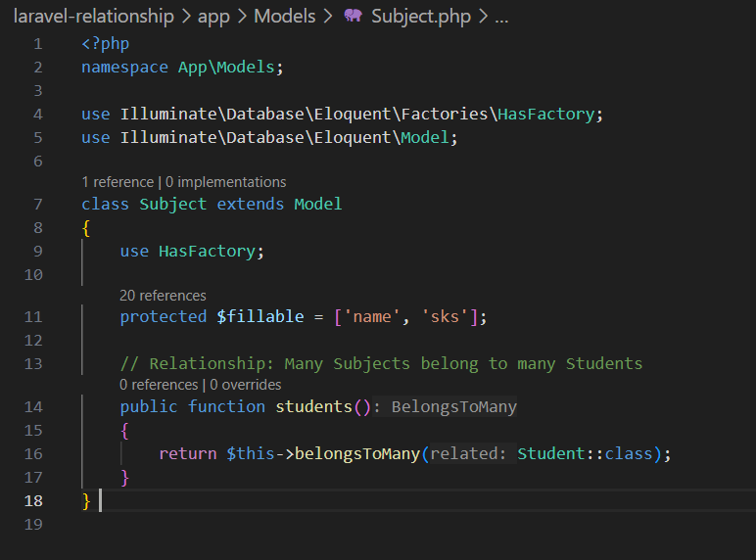Click the Model class after extends
This screenshot has width=756, height=560.
[318, 204]
